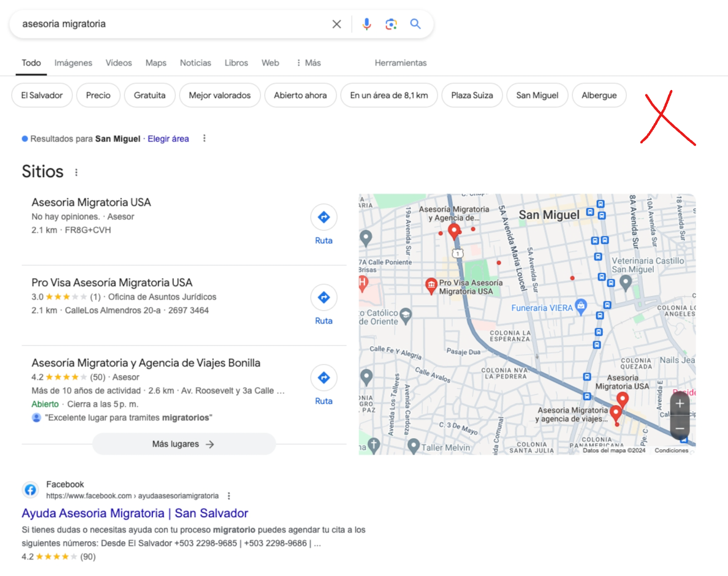Open Asesoria Migratoria USA listing
Image resolution: width=728 pixels, height=576 pixels.
tap(91, 202)
